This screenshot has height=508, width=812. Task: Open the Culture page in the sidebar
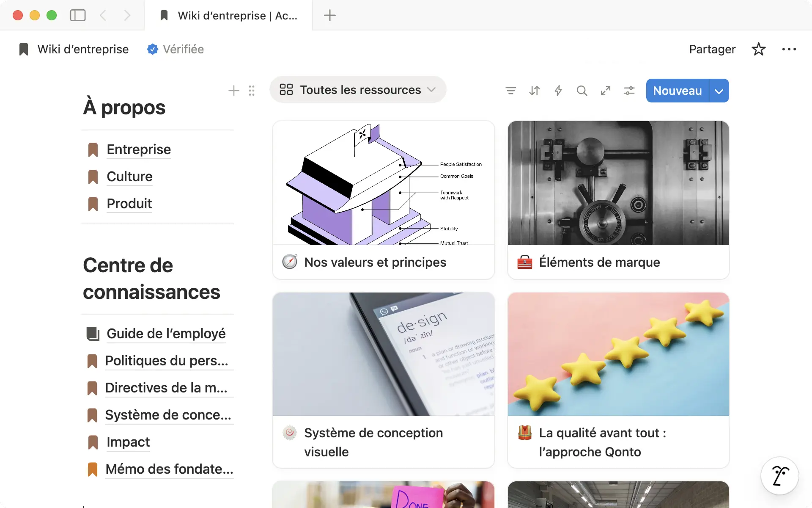129,177
